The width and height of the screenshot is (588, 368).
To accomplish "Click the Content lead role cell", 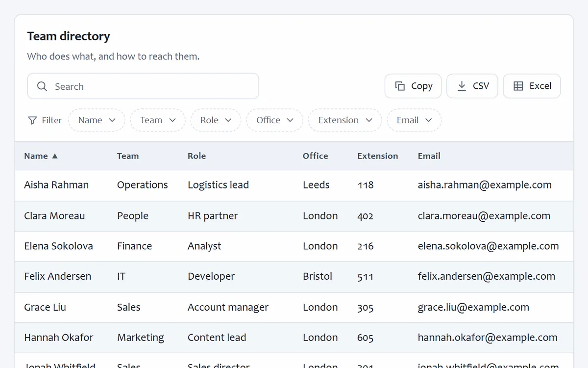I will pos(217,338).
